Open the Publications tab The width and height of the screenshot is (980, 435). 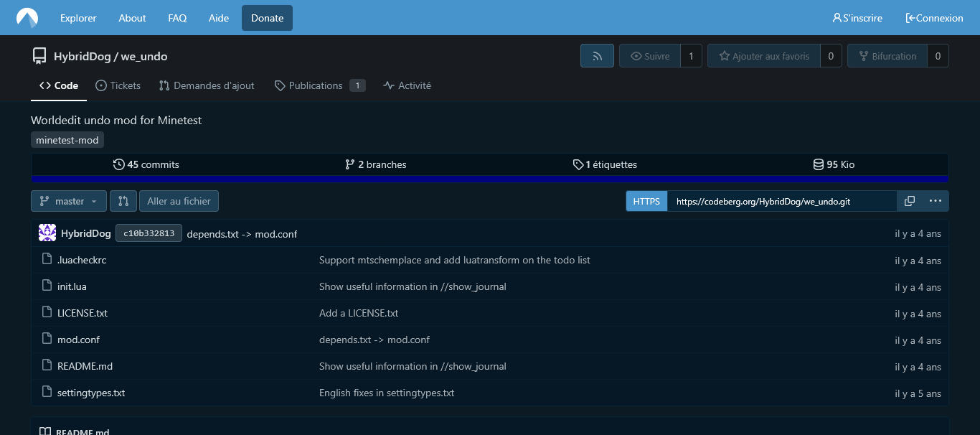tap(320, 85)
